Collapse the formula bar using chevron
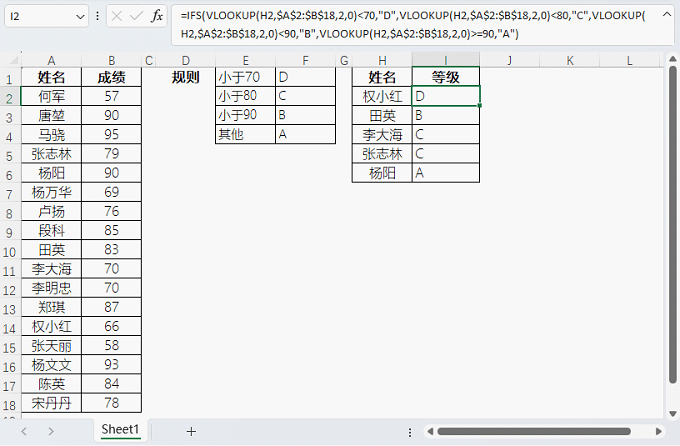The width and height of the screenshot is (680, 446). [x=668, y=12]
